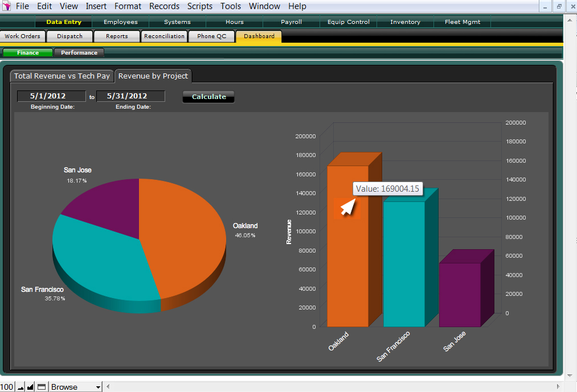Image resolution: width=577 pixels, height=392 pixels.
Task: Click the zoom in mountain icon
Action: pos(31,387)
